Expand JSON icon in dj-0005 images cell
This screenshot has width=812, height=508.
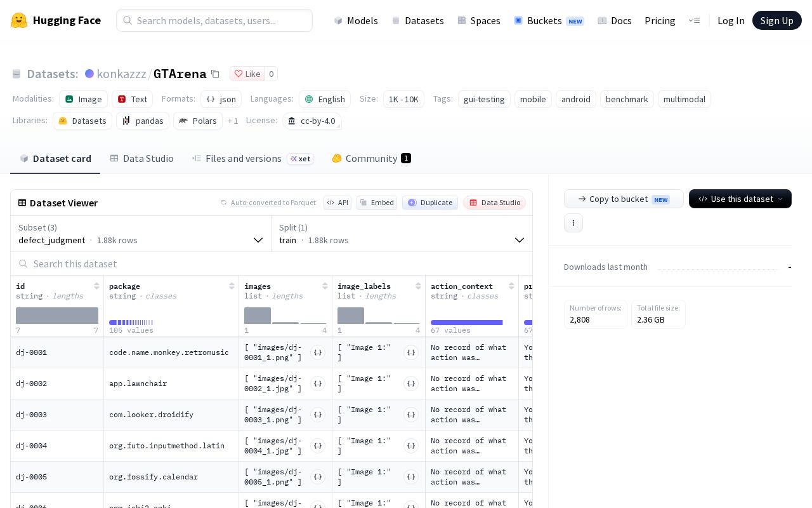(318, 477)
